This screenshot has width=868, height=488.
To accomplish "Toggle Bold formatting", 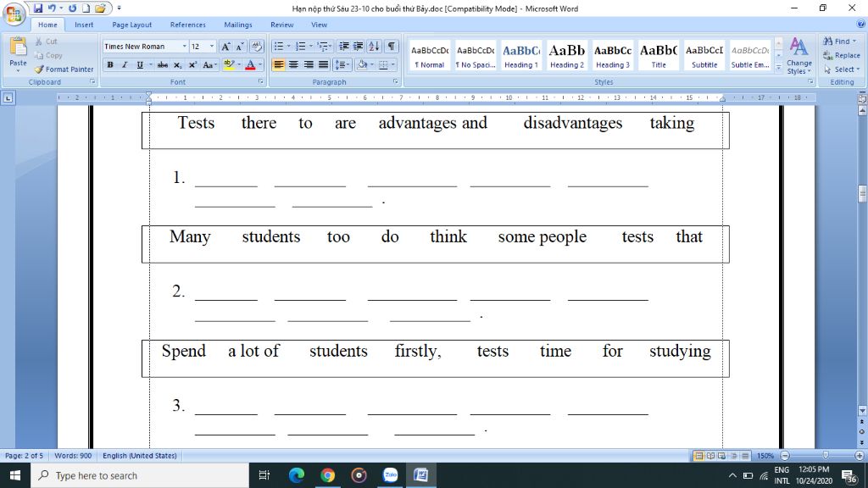I will coord(110,64).
